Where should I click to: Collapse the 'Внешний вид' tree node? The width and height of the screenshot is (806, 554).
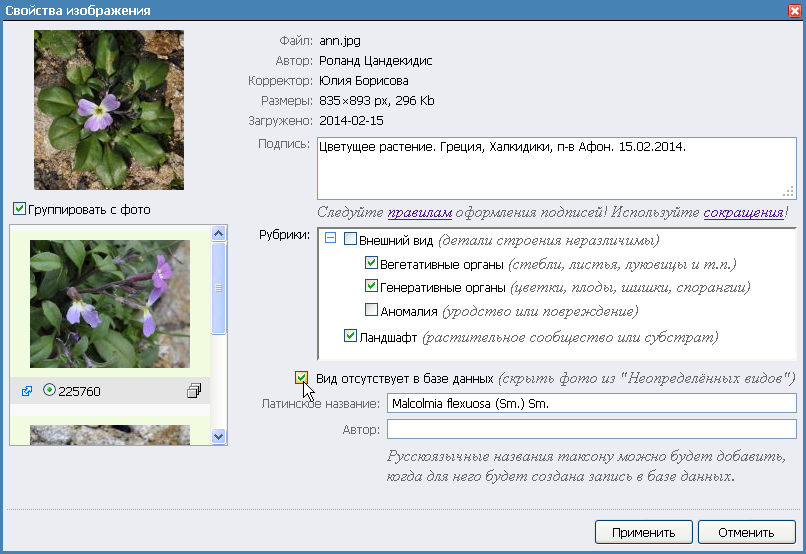[x=331, y=241]
